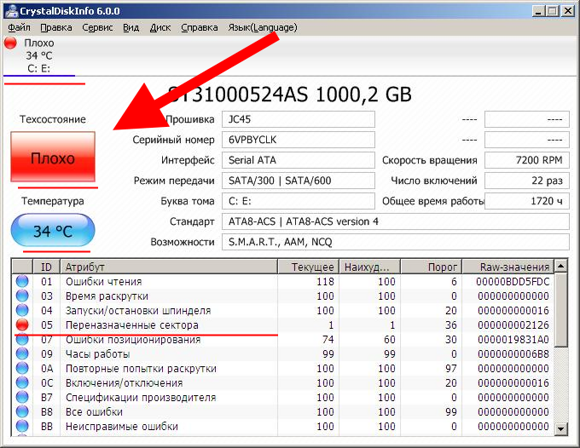
Task: Click status icon for Неисправимые ошибки row
Action: (x=22, y=426)
